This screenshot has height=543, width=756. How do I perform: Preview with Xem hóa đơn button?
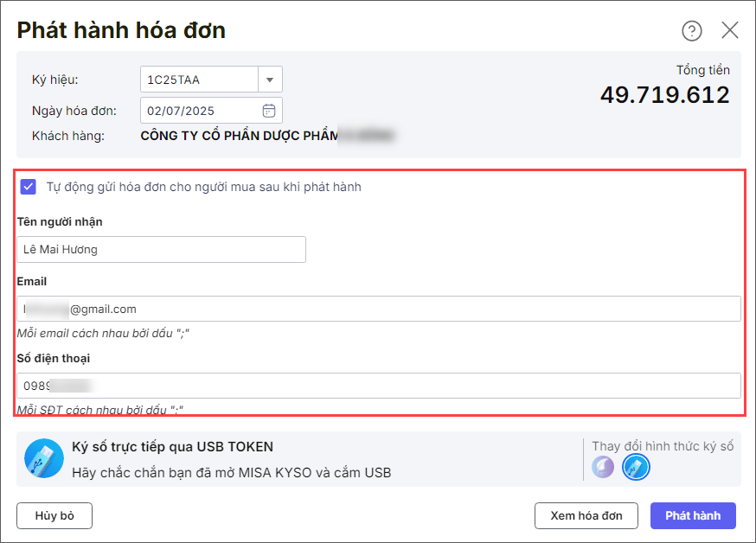point(586,515)
